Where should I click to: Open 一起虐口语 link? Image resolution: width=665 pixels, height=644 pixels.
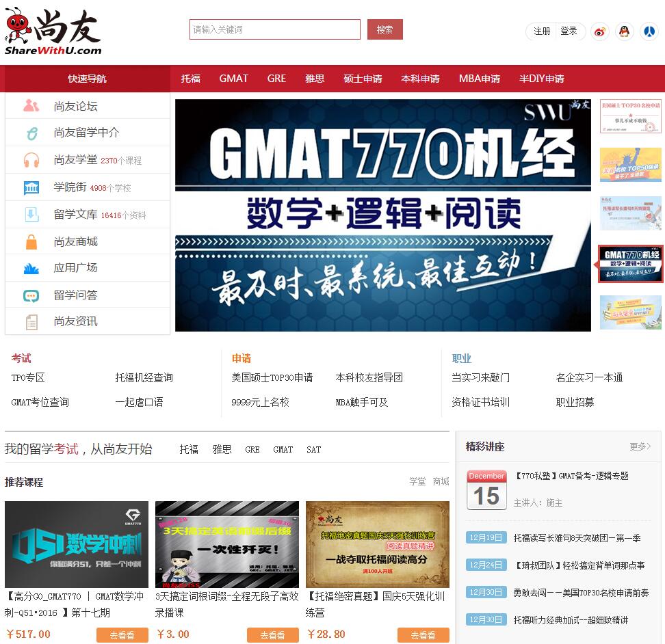click(139, 402)
